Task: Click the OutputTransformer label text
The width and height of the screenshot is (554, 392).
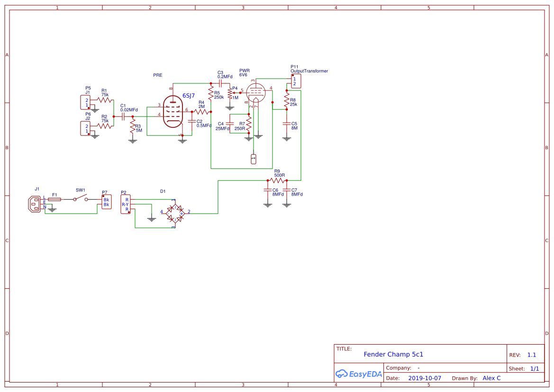Action: pyautogui.click(x=309, y=71)
